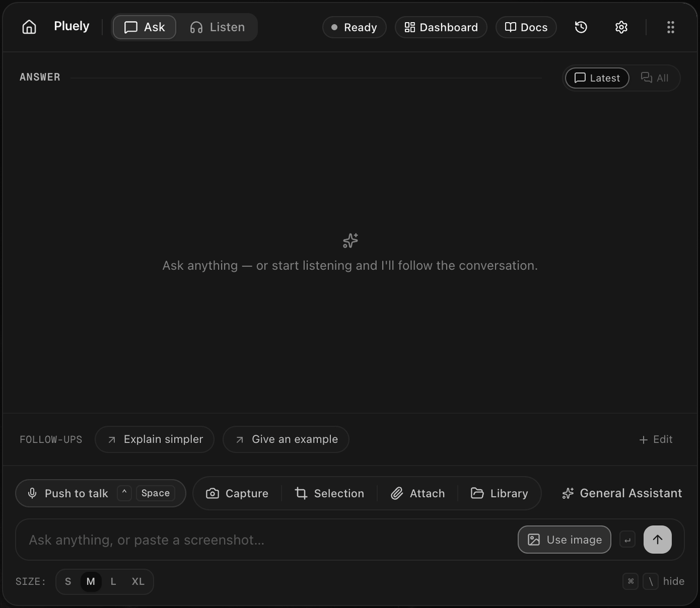700x608 pixels.
Task: Click the caret key badge beside Push to talk
Action: 124,493
